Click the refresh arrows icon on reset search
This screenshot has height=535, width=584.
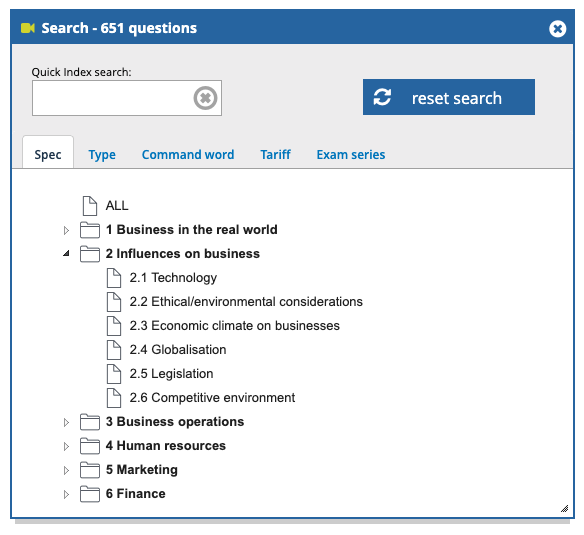[383, 97]
